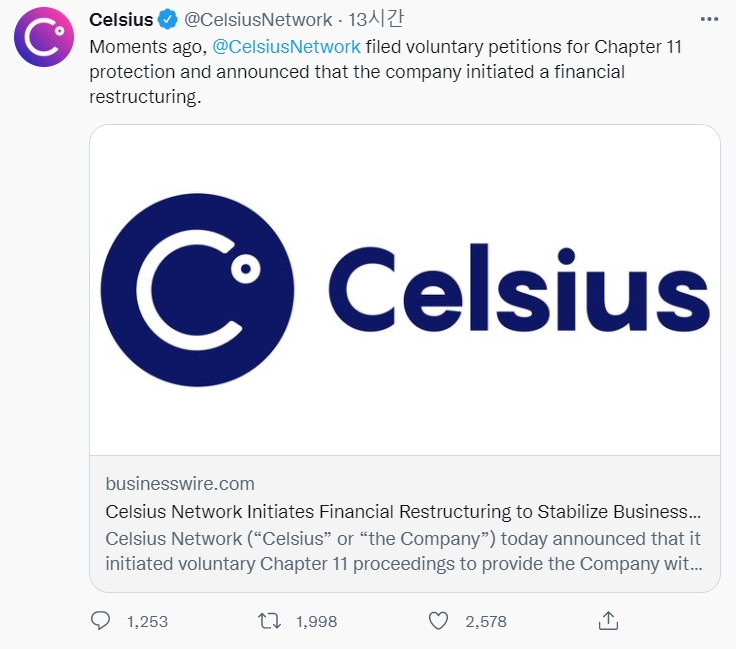Image resolution: width=736 pixels, height=649 pixels.
Task: Click the 2,578 likes count
Action: 486,622
